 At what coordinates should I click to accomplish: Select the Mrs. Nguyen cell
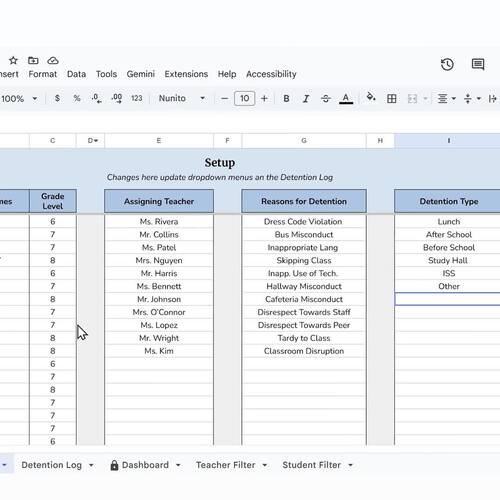click(x=159, y=260)
